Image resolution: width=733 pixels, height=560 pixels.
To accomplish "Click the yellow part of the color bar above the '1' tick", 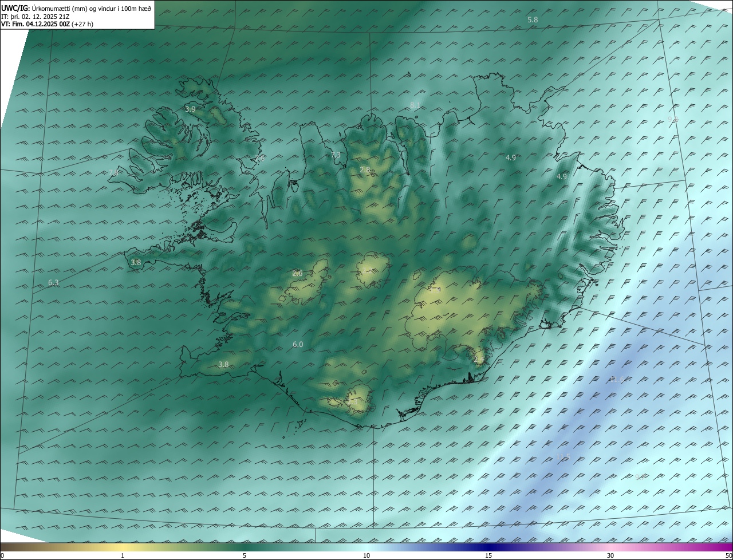I will point(123,547).
